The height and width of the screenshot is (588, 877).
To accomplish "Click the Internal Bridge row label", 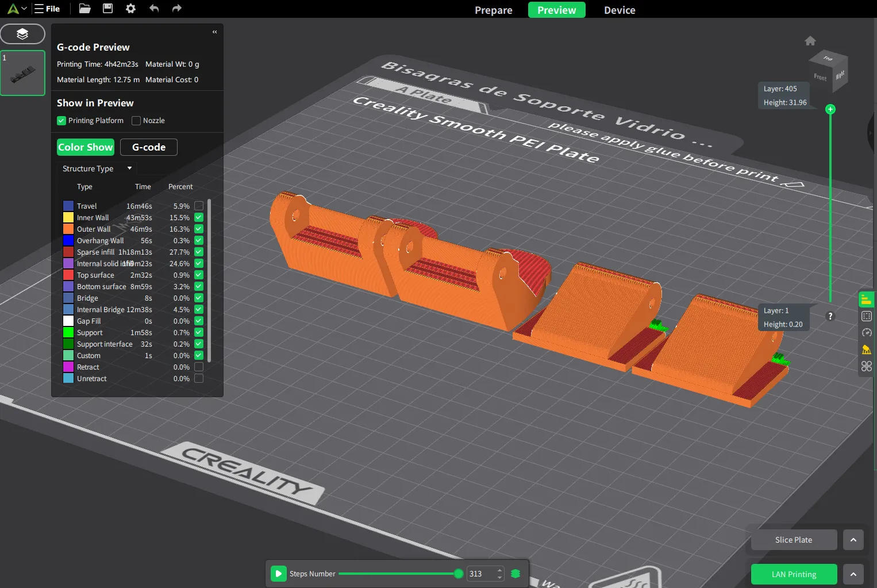I will point(101,309).
